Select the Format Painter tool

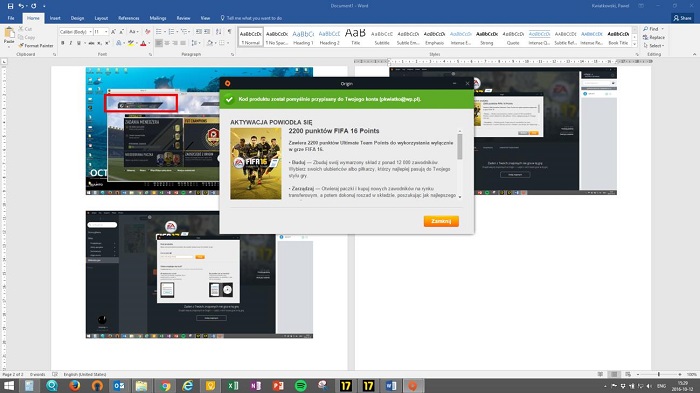coord(36,46)
